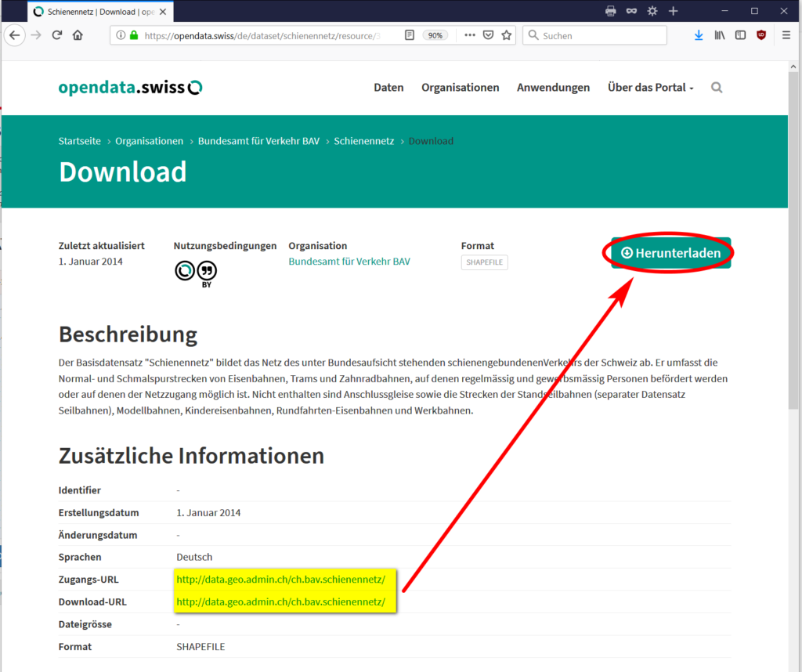
Task: Open the uBlock Origin extension icon
Action: point(761,35)
